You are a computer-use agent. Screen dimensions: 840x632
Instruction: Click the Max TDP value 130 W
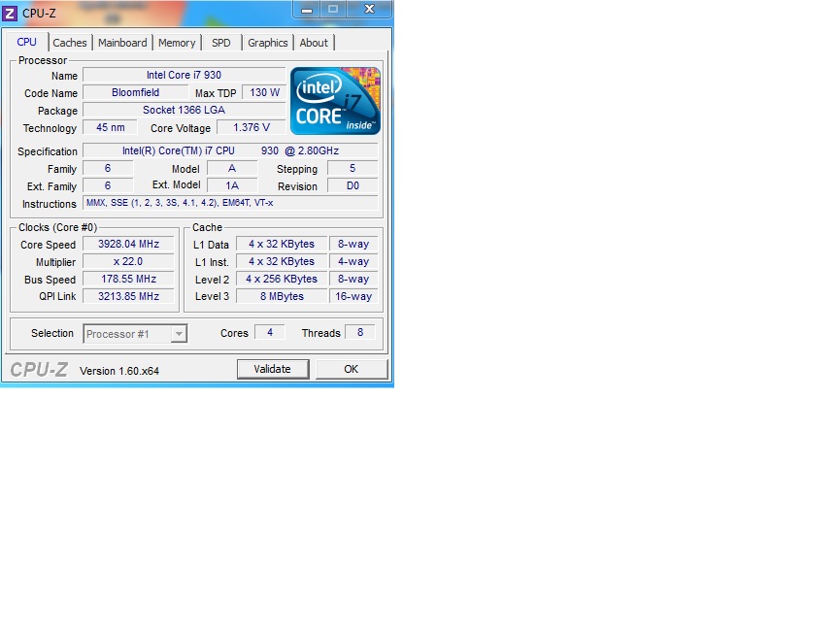click(x=264, y=92)
